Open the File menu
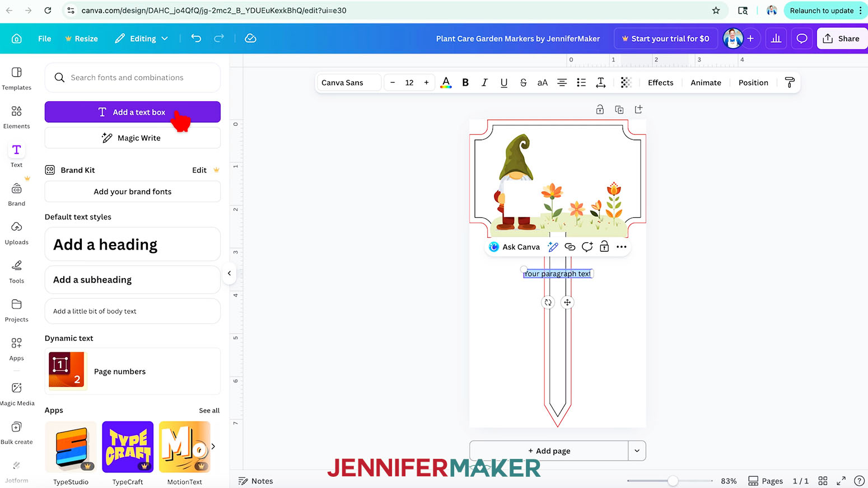868x488 pixels. pyautogui.click(x=45, y=39)
